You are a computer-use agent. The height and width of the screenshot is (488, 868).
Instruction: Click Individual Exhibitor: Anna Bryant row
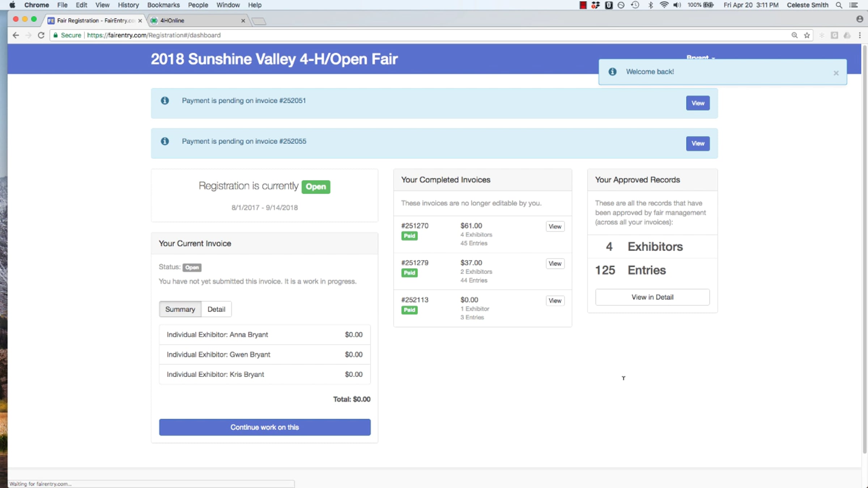(x=265, y=335)
